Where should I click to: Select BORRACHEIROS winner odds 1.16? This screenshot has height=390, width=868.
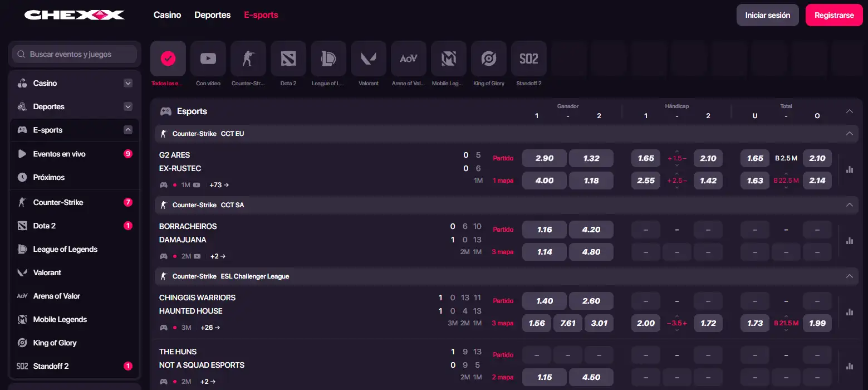coord(545,230)
